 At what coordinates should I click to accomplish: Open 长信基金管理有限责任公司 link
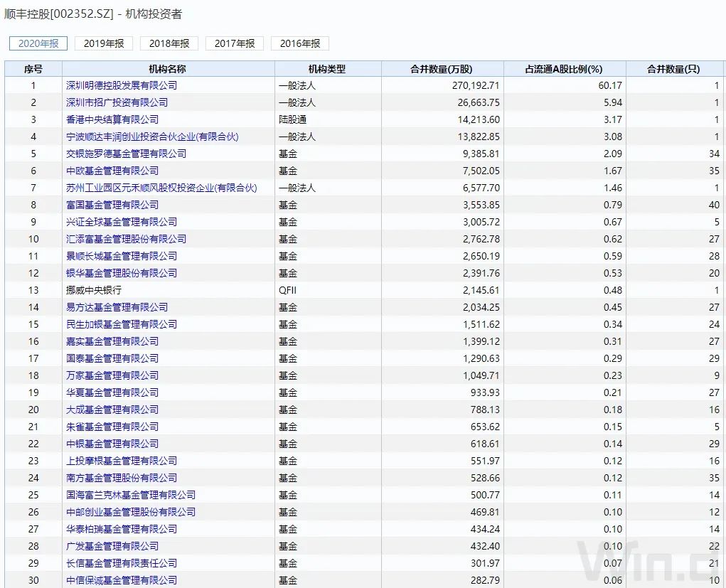pyautogui.click(x=122, y=563)
